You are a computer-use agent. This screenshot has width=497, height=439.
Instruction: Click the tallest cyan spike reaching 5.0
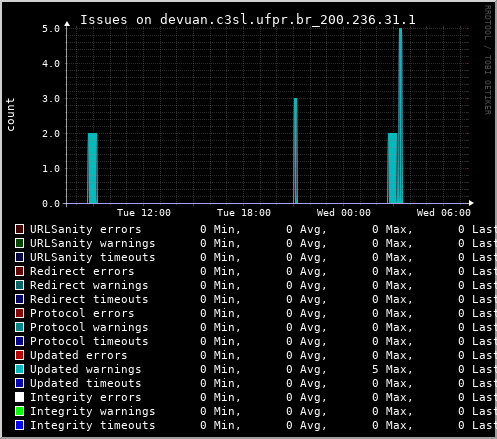[400, 116]
